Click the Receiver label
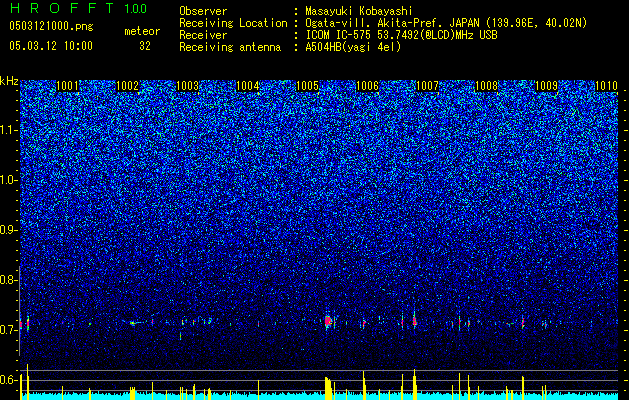The height and width of the screenshot is (400, 629). tap(203, 35)
